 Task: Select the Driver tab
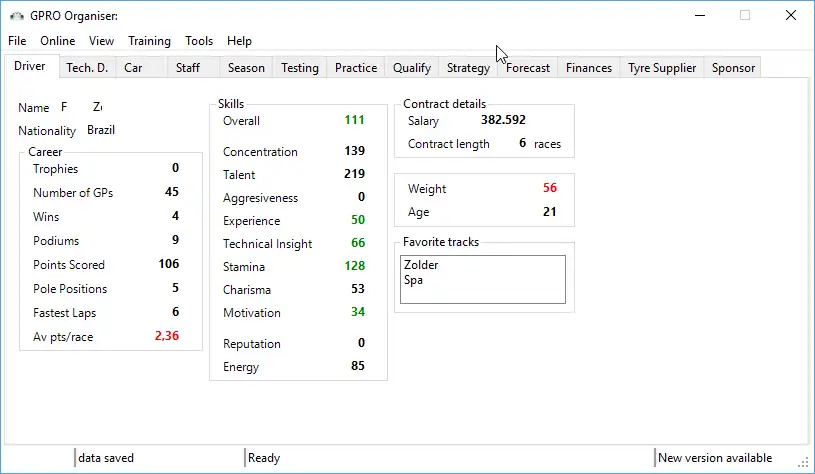point(30,66)
